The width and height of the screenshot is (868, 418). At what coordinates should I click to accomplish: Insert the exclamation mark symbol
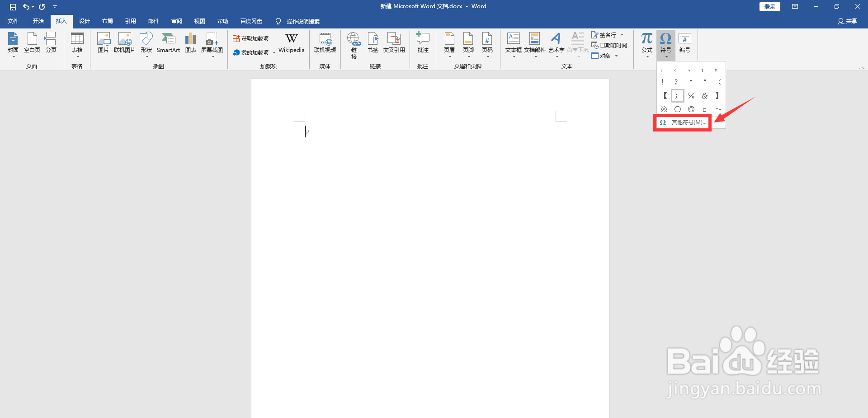(x=663, y=82)
